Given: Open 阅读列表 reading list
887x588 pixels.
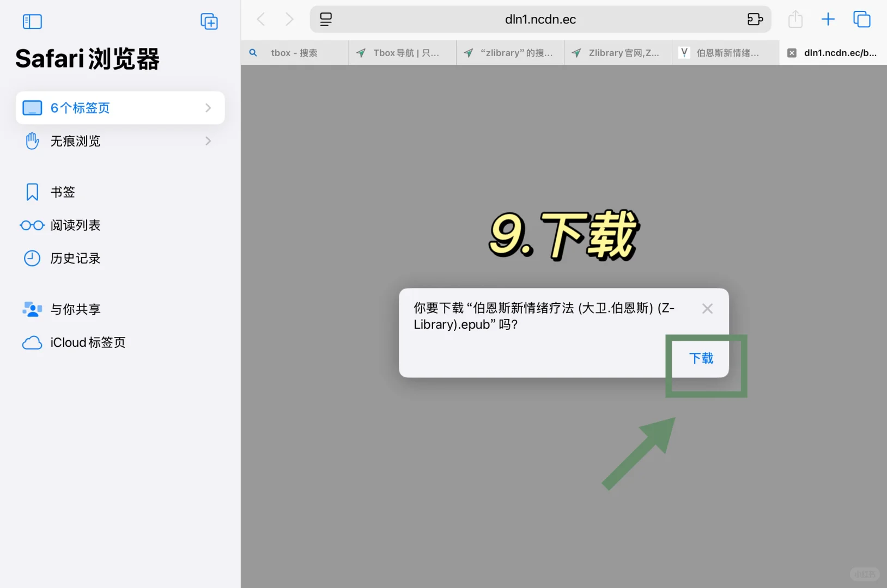Looking at the screenshot, I should (x=120, y=225).
